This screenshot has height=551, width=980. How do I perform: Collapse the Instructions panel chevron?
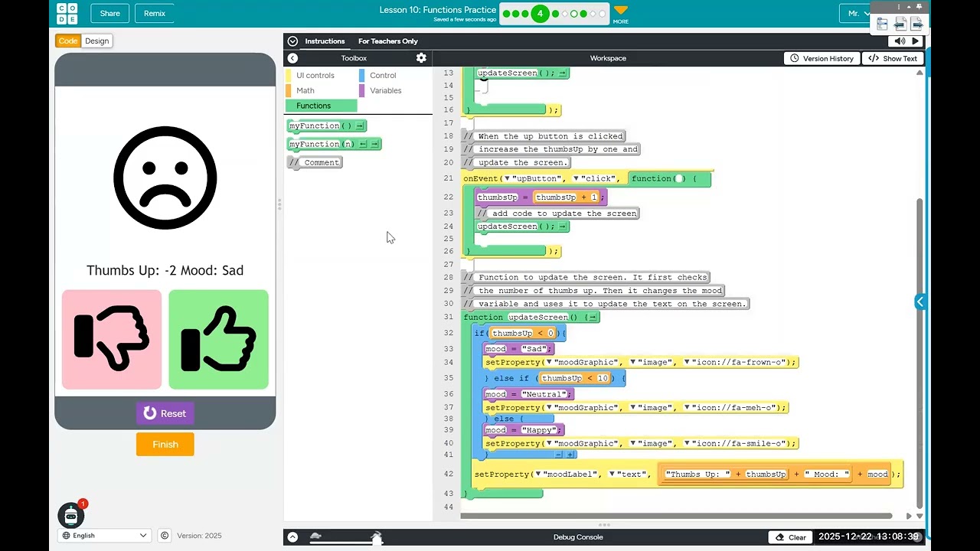[x=292, y=41]
